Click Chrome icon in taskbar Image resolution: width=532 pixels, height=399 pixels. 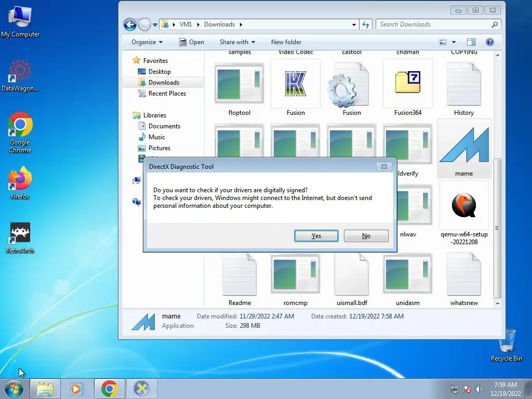[x=109, y=389]
